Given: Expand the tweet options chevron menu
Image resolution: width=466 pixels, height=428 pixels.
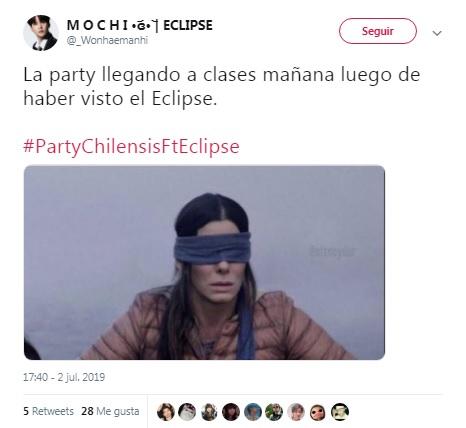Looking at the screenshot, I should 437,33.
